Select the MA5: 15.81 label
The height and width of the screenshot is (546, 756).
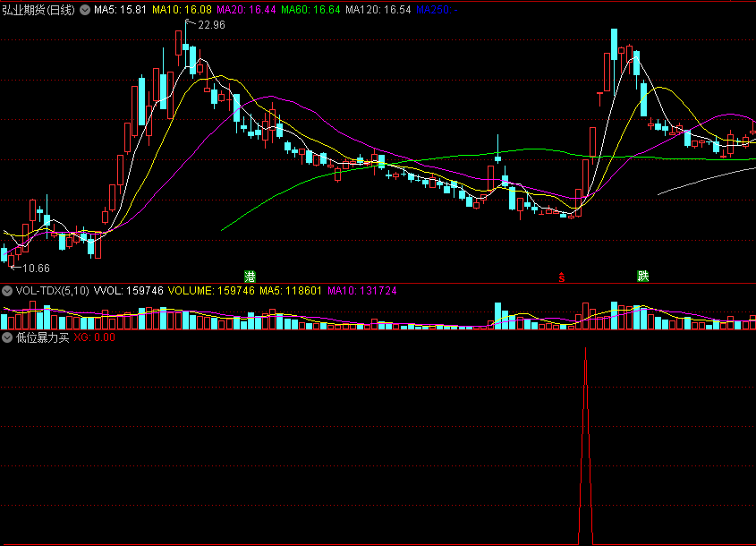tap(120, 10)
